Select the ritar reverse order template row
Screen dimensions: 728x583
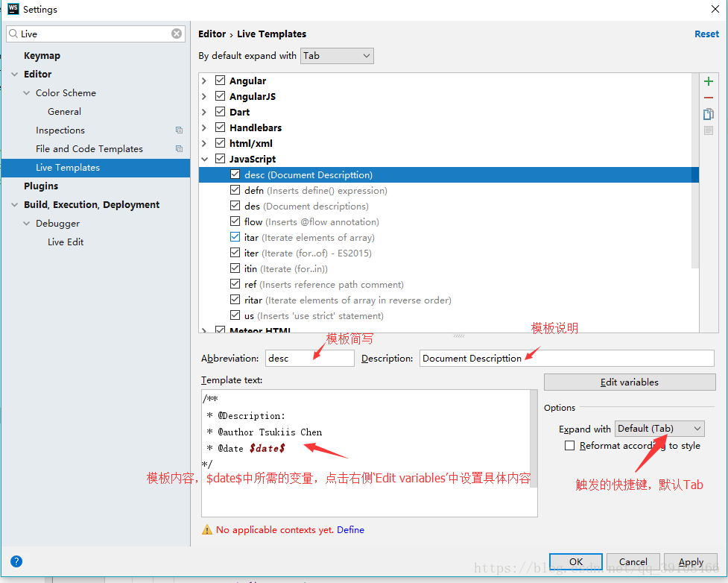[449, 300]
